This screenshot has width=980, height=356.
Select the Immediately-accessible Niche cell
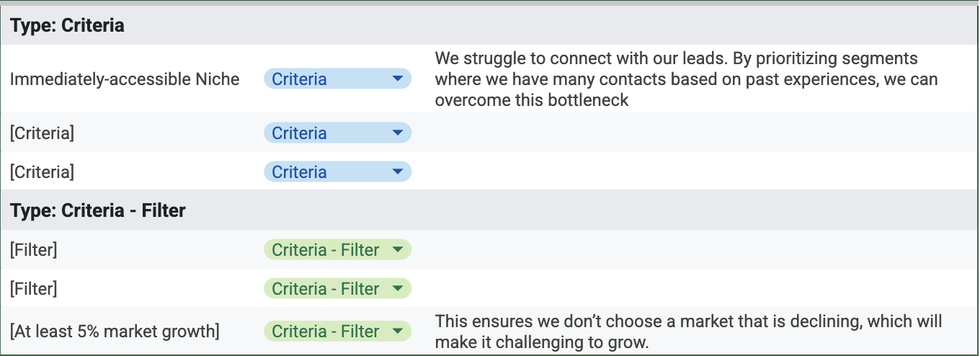125,79
